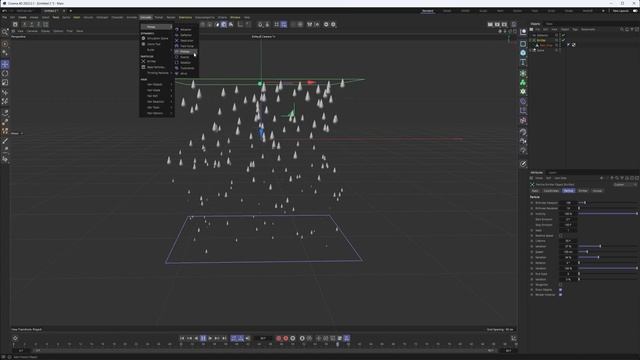Screen dimensions: 640x360
Task: Choose Gravity from Forces submenu
Action: point(186,57)
